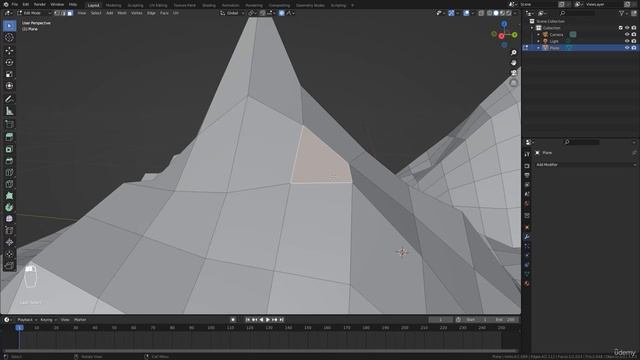The height and width of the screenshot is (360, 640).
Task: Select the Transform tool
Action: [x=9, y=86]
